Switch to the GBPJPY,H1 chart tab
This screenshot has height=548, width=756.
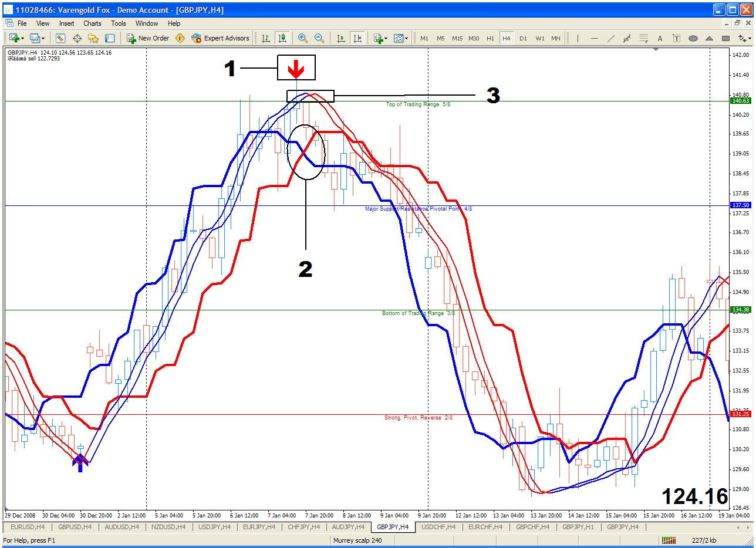pyautogui.click(x=578, y=527)
